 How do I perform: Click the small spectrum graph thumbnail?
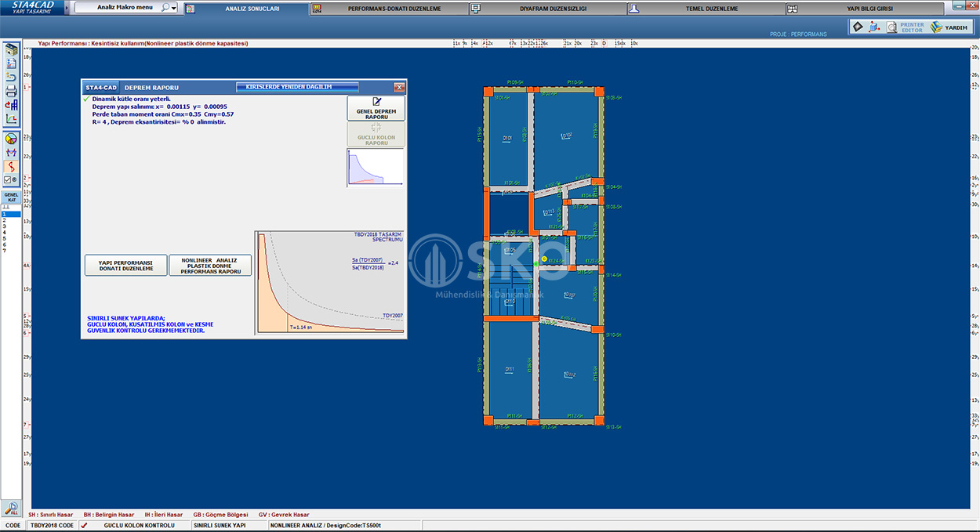point(376,168)
